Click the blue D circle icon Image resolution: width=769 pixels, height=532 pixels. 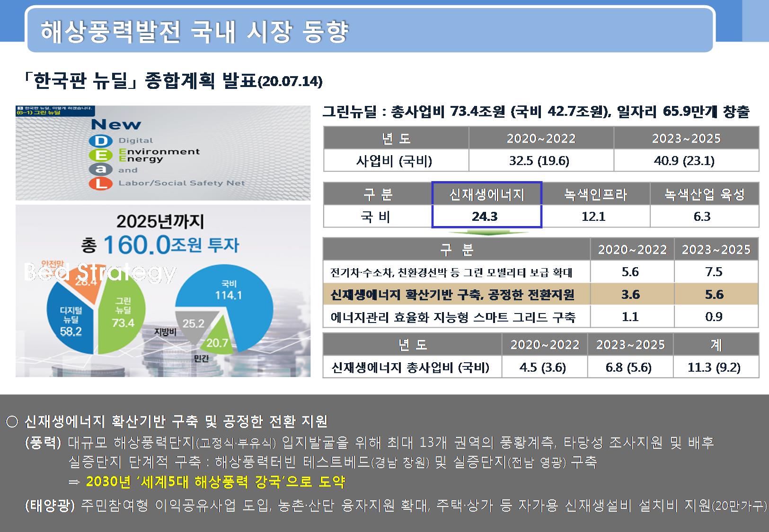tap(100, 140)
